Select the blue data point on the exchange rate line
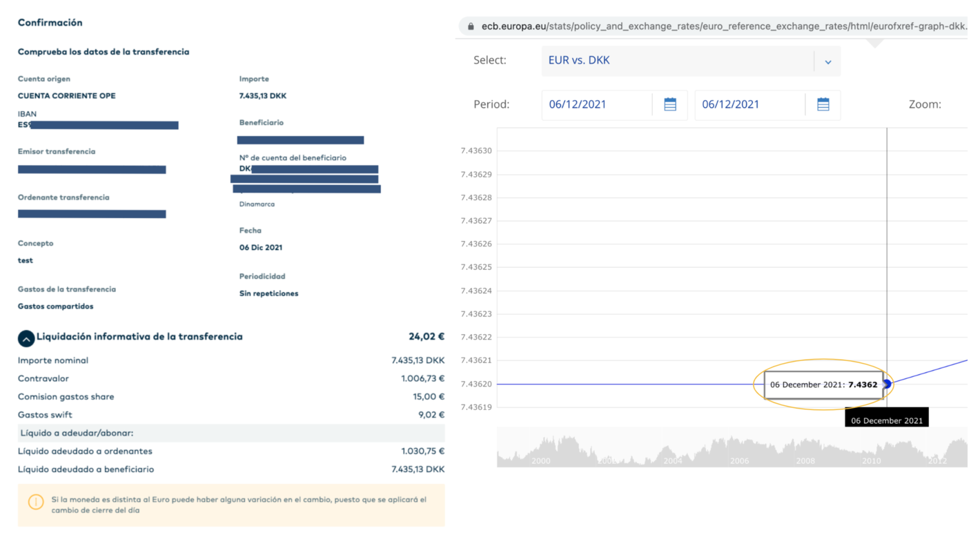This screenshot has width=980, height=546. pyautogui.click(x=886, y=384)
